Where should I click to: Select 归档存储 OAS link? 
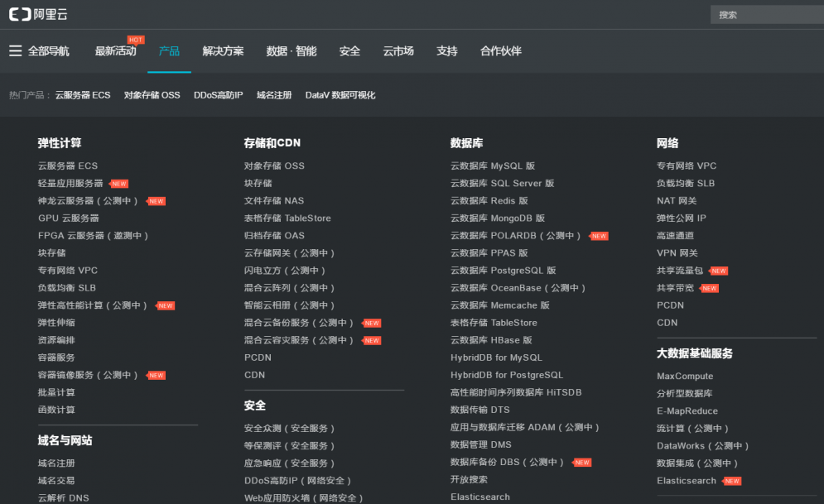click(x=274, y=236)
